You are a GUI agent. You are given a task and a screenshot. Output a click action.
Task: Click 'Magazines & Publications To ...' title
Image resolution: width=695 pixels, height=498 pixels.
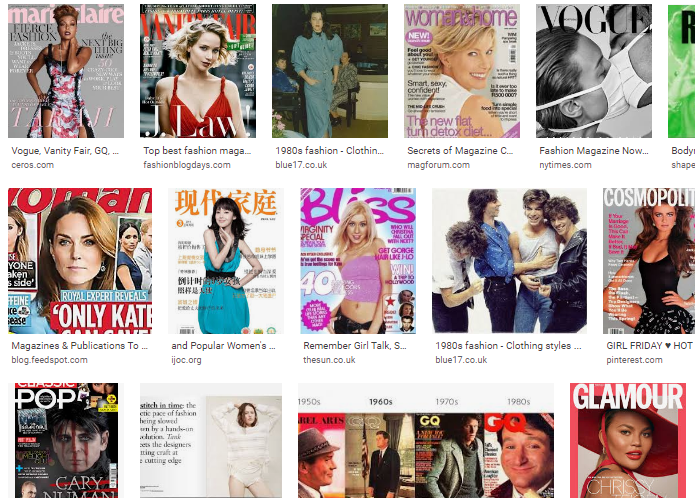point(79,346)
